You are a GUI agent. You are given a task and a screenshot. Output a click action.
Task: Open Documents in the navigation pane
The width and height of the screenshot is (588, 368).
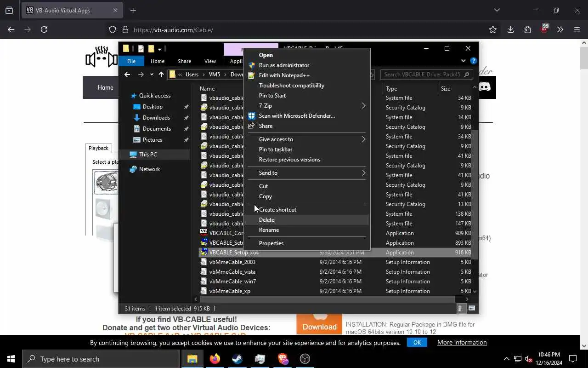[157, 129]
